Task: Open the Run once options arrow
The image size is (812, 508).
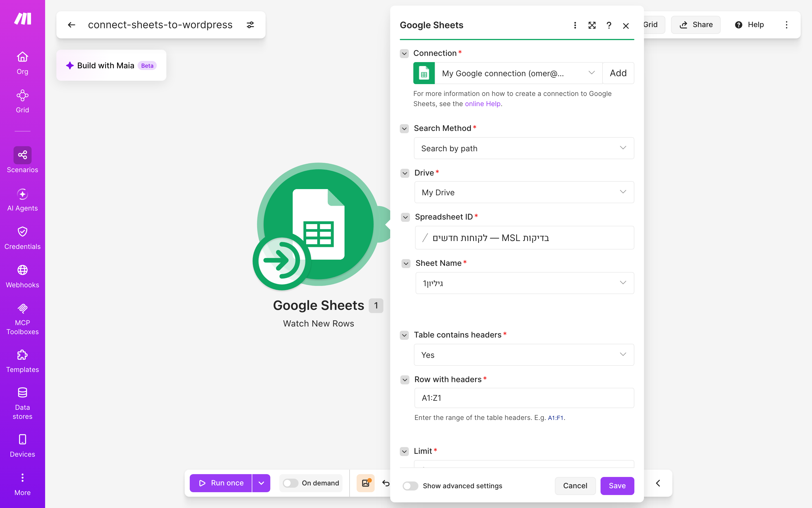Action: tap(261, 483)
